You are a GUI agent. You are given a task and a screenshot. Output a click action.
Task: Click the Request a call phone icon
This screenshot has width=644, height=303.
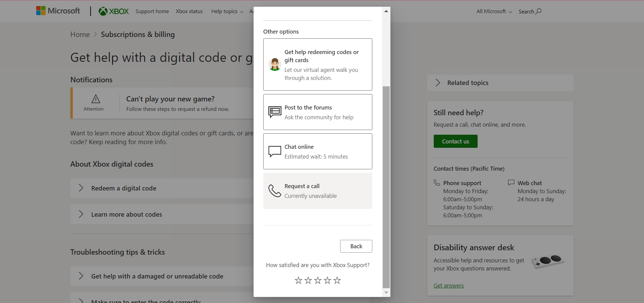(x=275, y=191)
